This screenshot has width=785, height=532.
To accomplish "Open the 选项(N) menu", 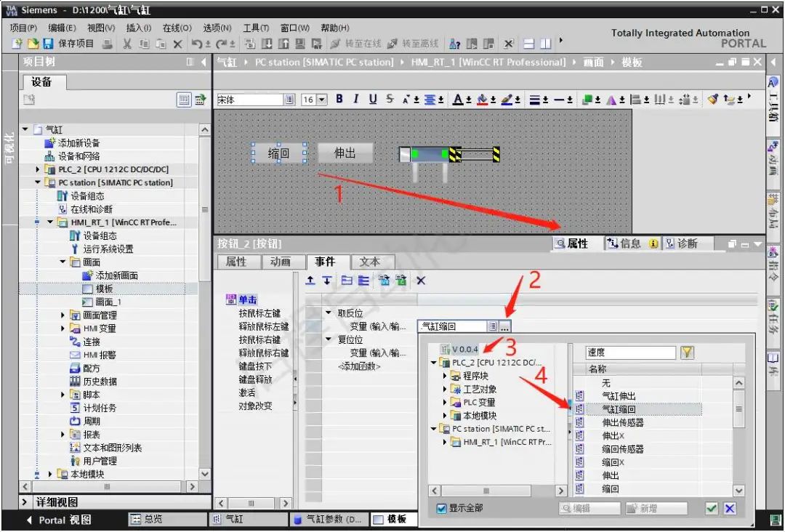I will click(217, 28).
